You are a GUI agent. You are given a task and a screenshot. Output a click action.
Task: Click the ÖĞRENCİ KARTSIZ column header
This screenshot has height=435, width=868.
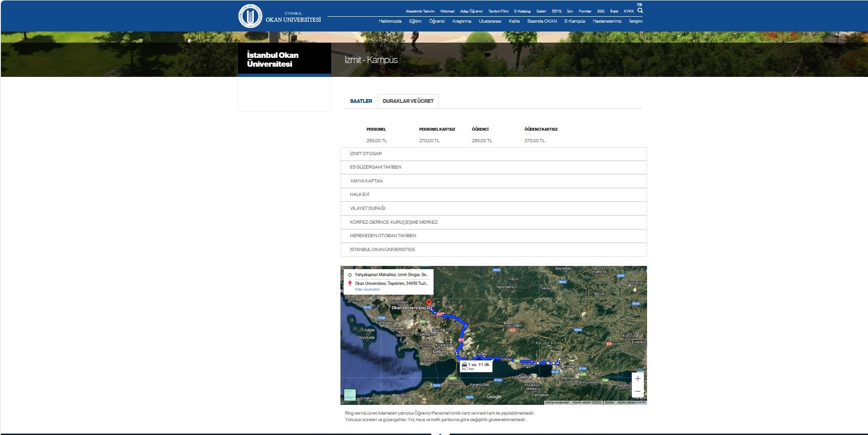541,129
